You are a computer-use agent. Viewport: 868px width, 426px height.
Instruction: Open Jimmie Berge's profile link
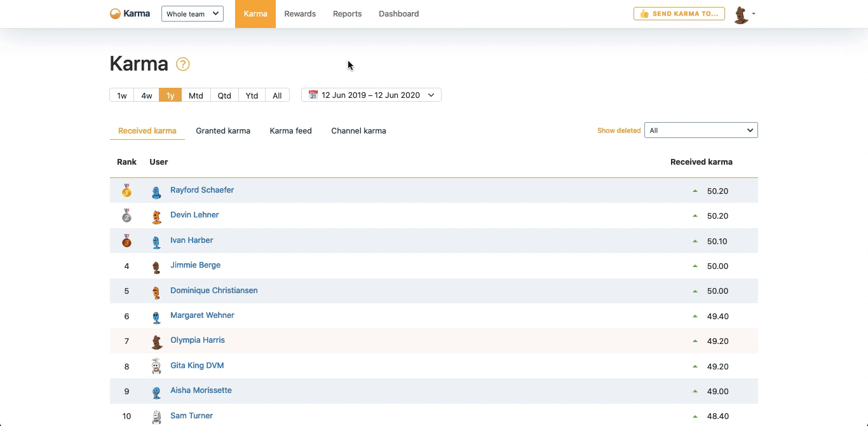click(x=196, y=265)
